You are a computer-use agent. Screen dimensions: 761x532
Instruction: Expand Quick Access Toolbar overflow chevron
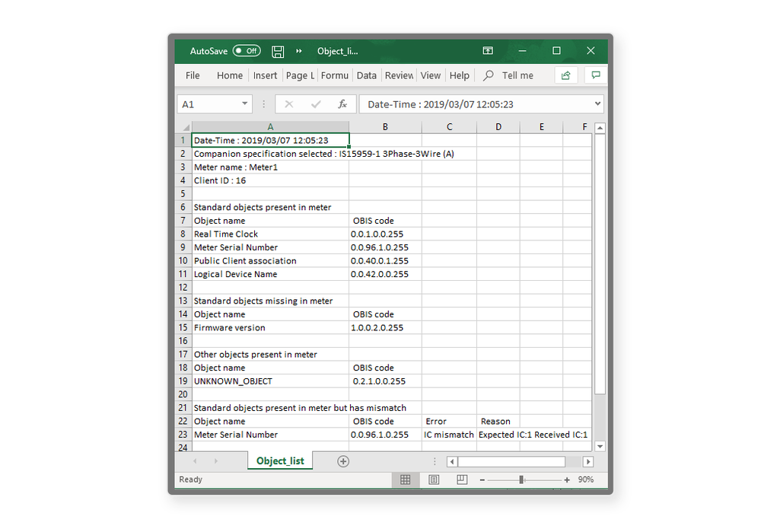299,51
